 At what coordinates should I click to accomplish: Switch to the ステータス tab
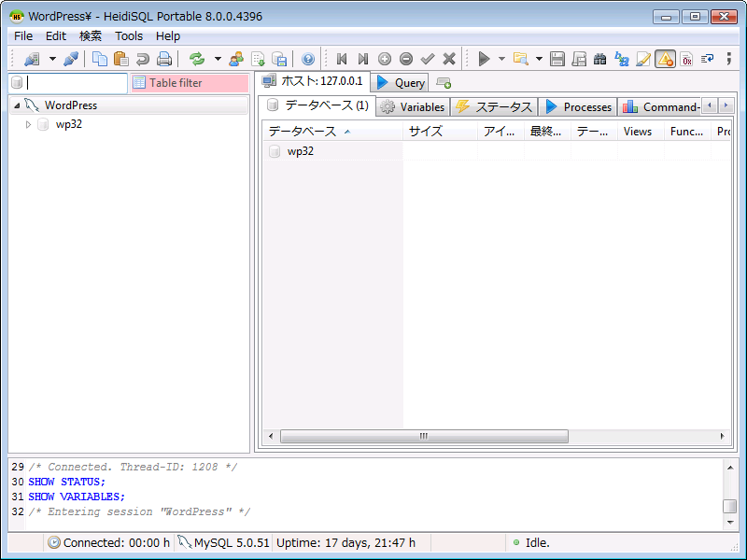coord(495,107)
